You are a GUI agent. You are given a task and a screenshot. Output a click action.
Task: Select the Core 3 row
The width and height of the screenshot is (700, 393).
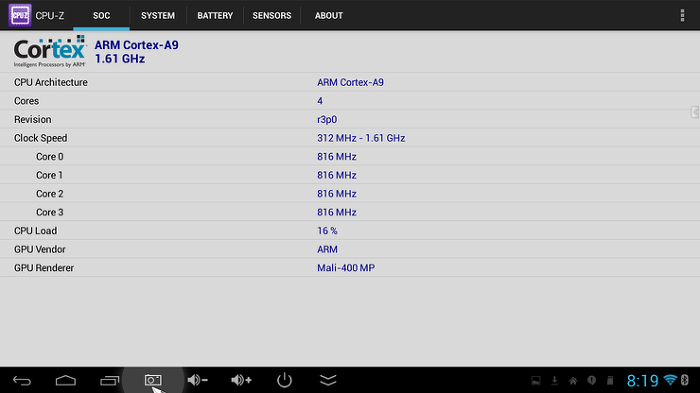click(350, 212)
